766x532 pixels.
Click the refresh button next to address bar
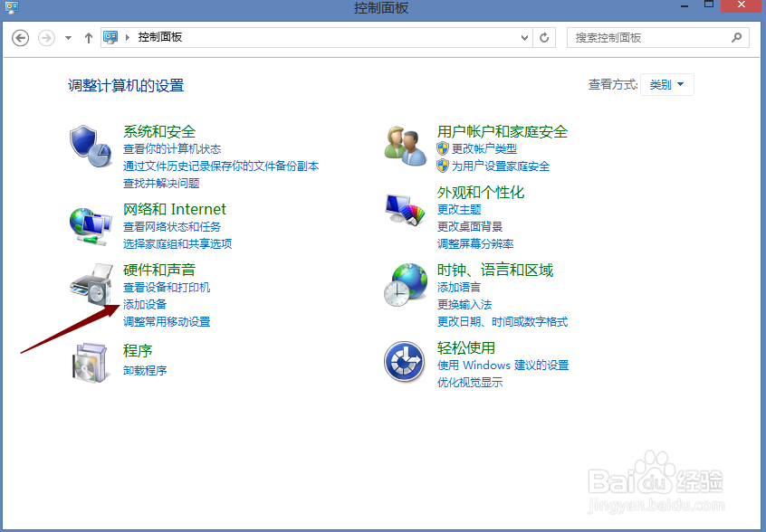(543, 37)
